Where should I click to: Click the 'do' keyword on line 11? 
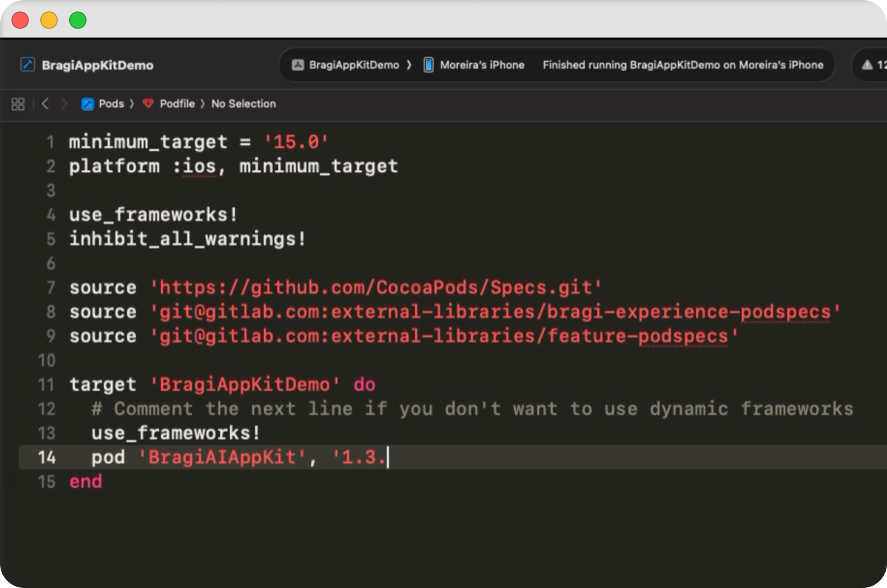pos(364,385)
